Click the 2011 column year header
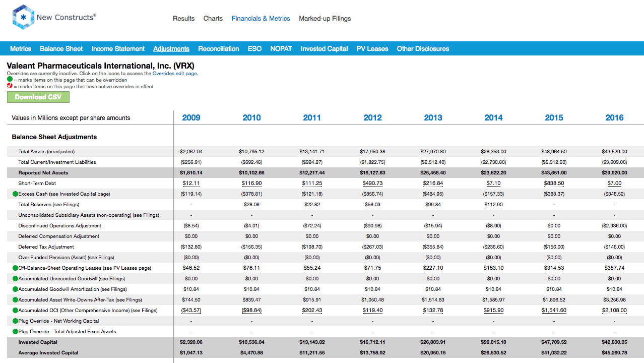The height and width of the screenshot is (363, 644). [x=312, y=118]
